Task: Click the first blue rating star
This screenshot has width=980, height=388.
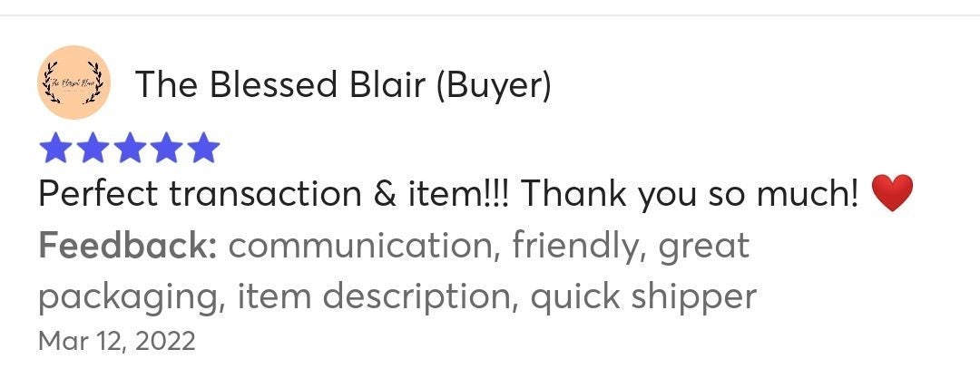Action: click(57, 148)
